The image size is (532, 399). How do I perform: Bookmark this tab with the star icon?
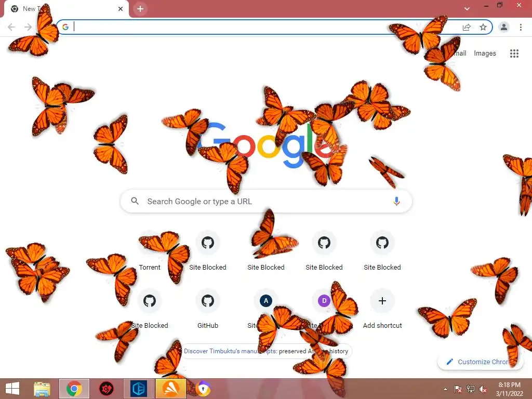tap(483, 27)
